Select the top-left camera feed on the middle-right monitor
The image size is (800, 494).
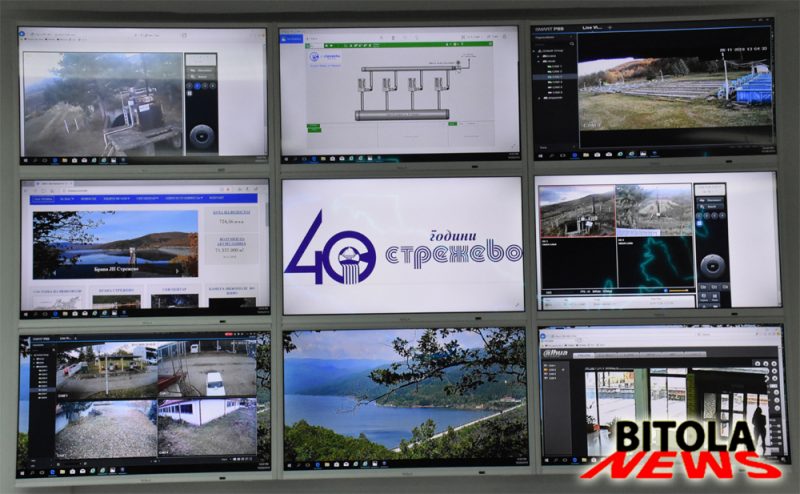coord(577,212)
